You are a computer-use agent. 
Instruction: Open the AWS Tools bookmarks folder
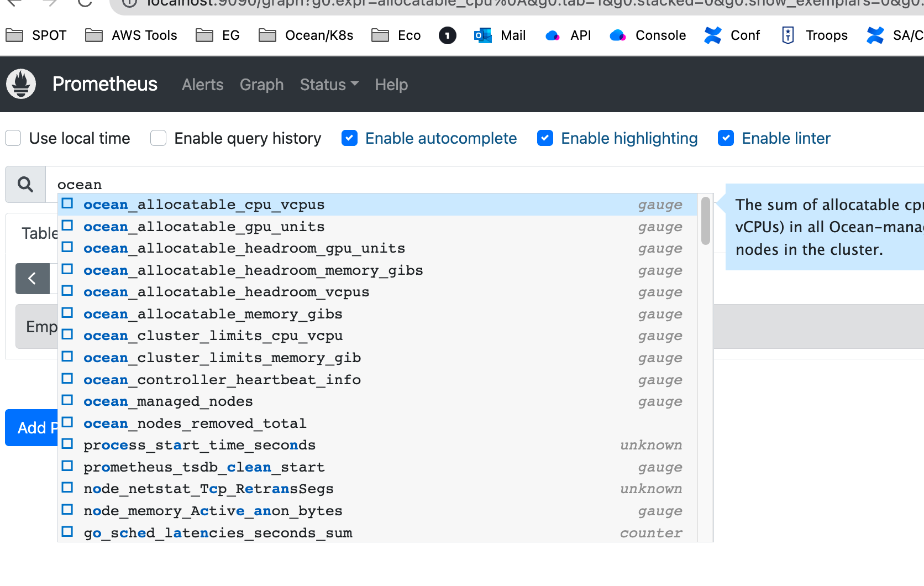tap(131, 35)
